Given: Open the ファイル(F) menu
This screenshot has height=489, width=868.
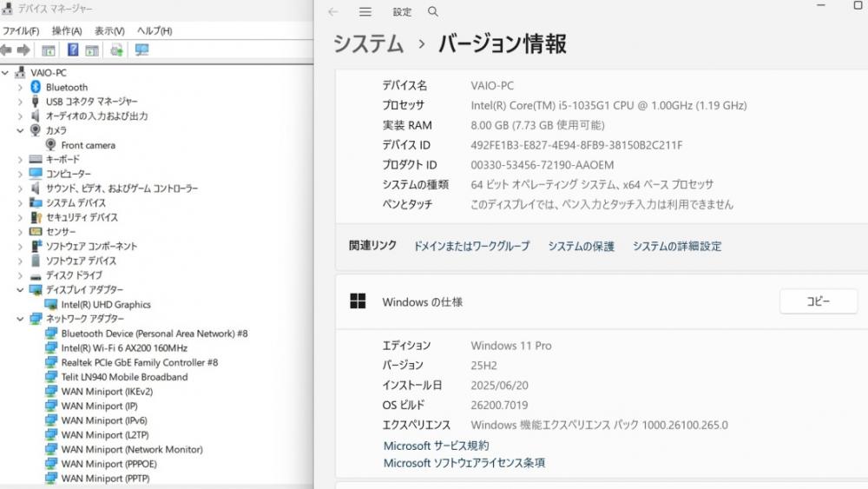Looking at the screenshot, I should (21, 31).
